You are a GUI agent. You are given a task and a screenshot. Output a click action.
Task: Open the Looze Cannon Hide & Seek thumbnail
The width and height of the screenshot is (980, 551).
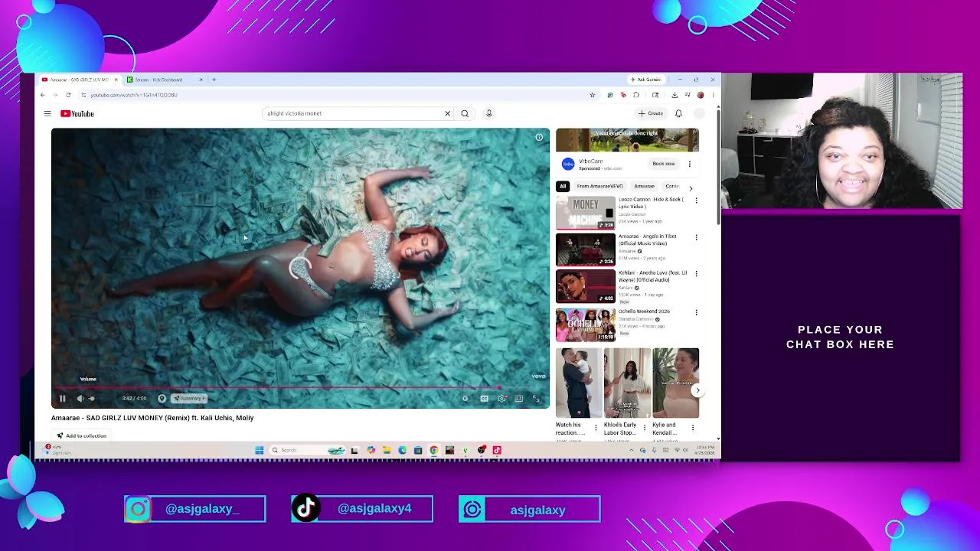[586, 213]
